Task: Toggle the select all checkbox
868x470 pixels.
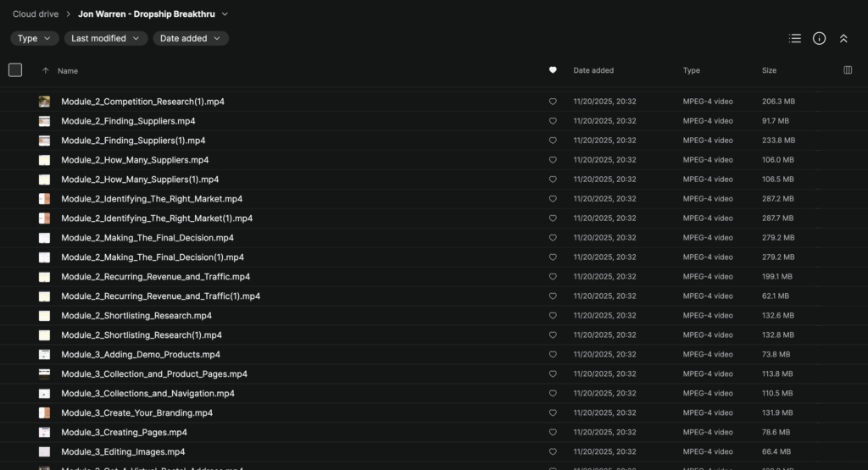Action: point(15,70)
